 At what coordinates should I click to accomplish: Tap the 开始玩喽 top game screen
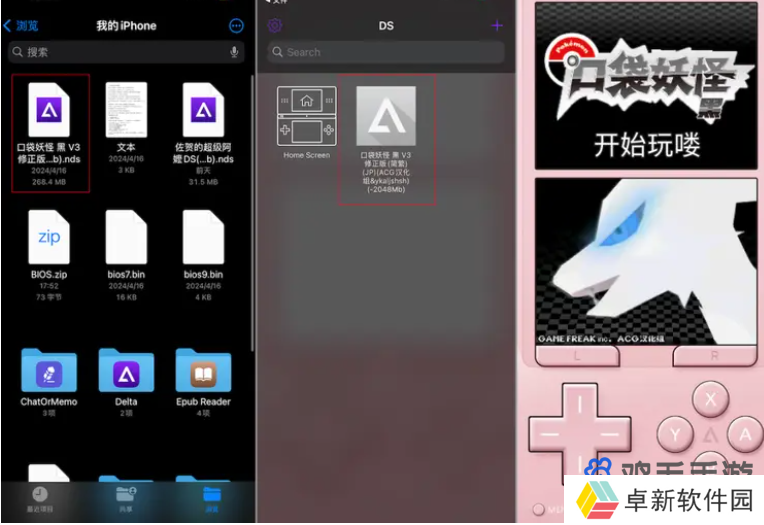tap(647, 86)
